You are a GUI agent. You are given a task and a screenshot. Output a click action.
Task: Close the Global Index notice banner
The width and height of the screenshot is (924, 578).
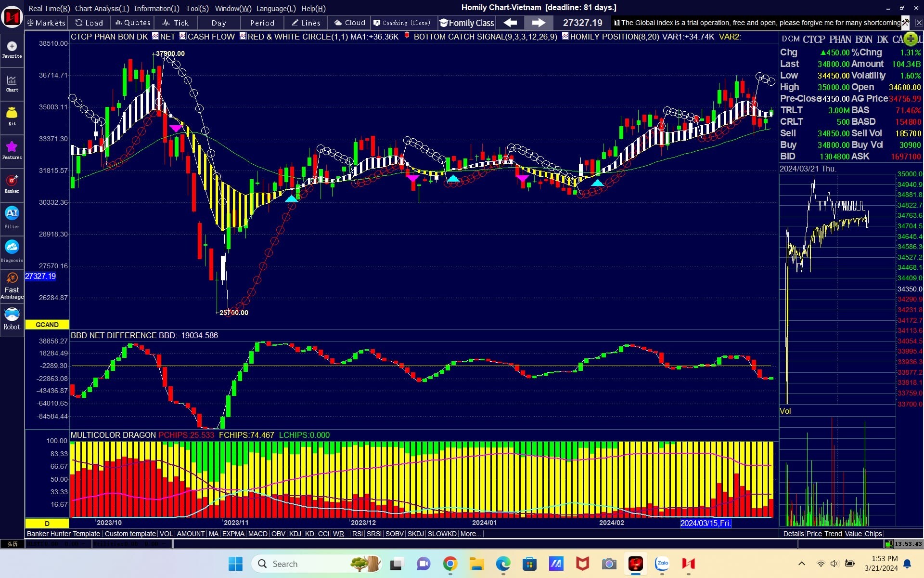[919, 23]
